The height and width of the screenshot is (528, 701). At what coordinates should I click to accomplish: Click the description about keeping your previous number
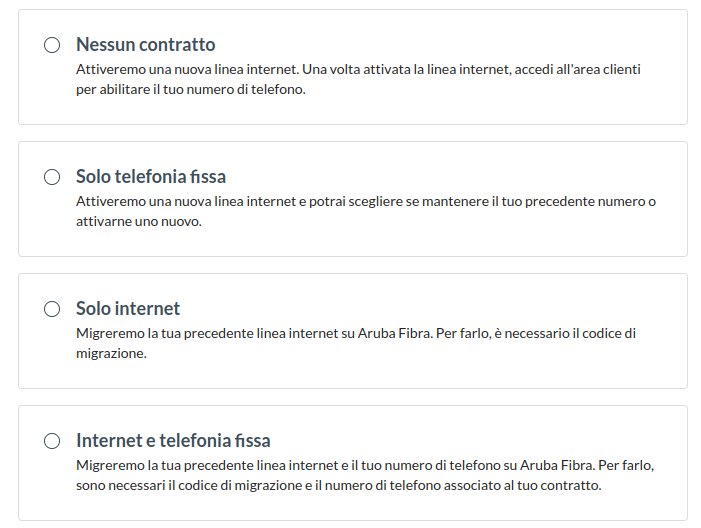point(365,202)
